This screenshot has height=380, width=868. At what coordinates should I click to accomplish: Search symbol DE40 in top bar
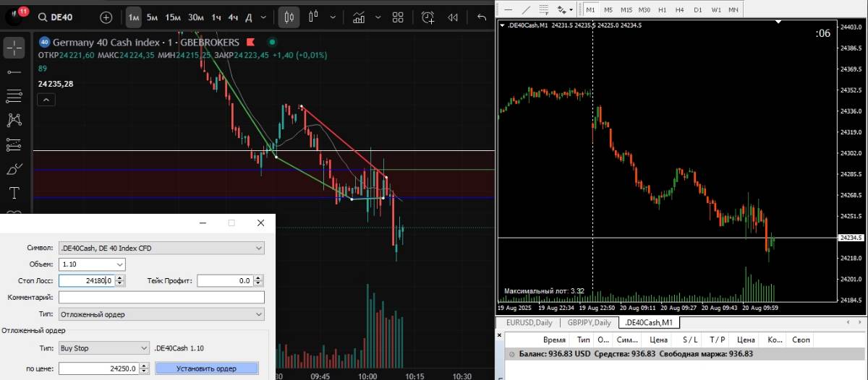pyautogui.click(x=64, y=17)
